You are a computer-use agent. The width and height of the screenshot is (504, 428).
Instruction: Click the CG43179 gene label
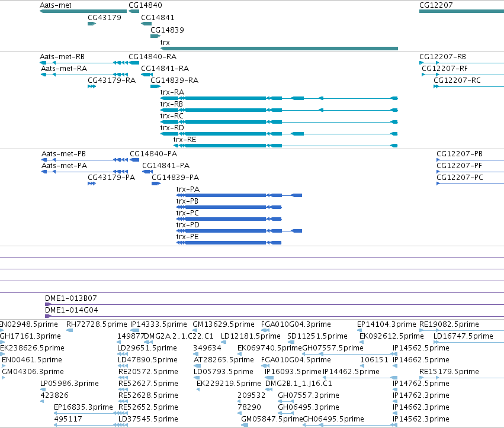[x=104, y=18]
